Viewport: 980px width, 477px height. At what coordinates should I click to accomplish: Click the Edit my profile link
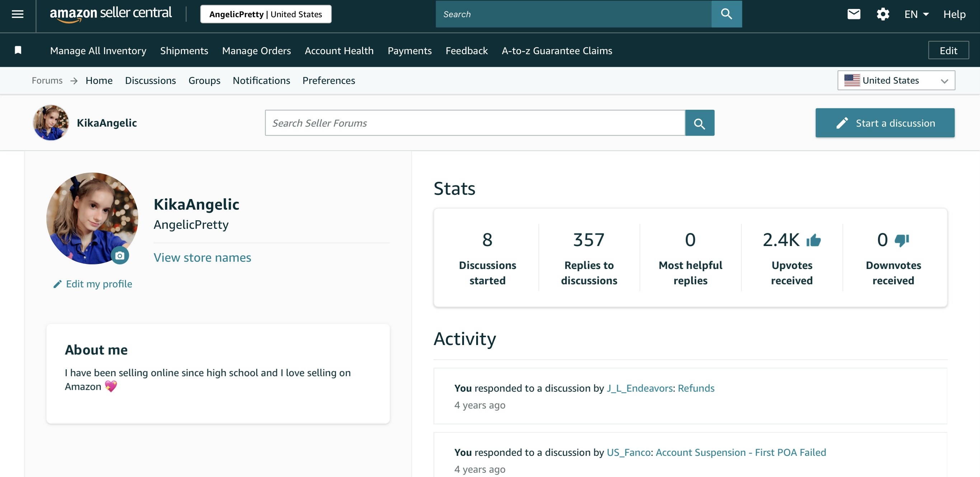pos(99,284)
